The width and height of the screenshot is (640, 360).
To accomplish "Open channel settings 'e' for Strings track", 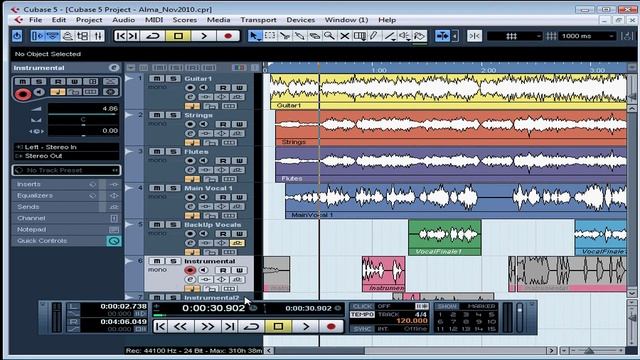I will tap(190, 133).
